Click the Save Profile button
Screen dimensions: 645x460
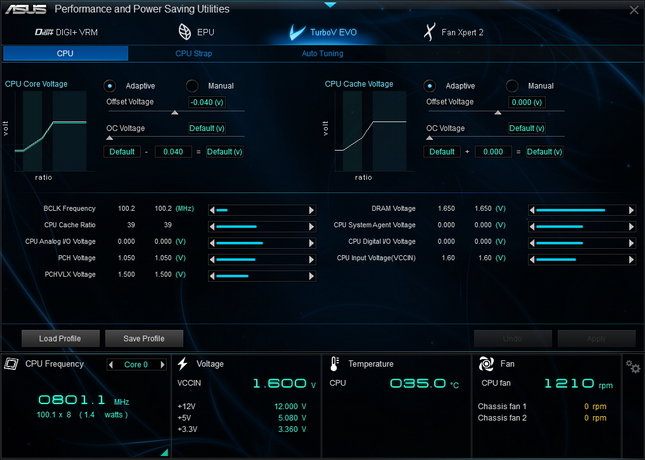tap(144, 339)
